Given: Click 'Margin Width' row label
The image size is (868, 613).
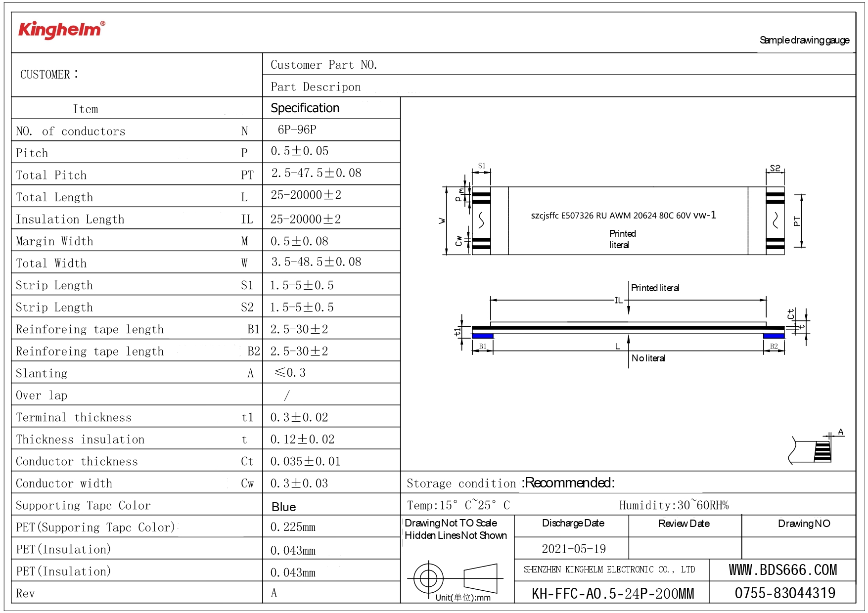Looking at the screenshot, I should 54,241.
